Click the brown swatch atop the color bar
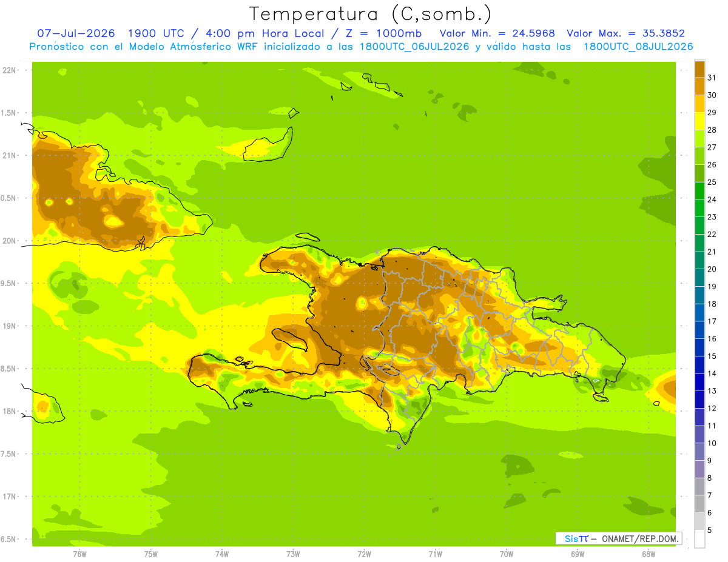 tap(699, 69)
